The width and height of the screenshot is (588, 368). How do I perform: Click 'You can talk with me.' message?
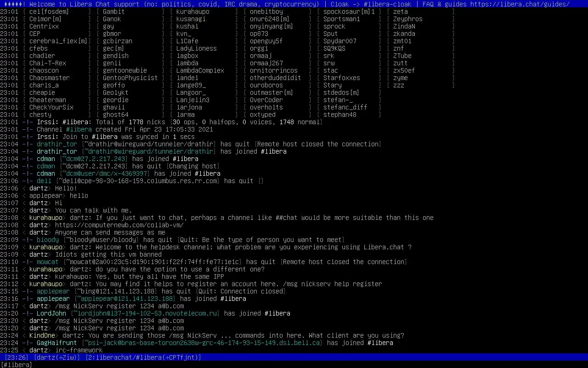pyautogui.click(x=66, y=210)
